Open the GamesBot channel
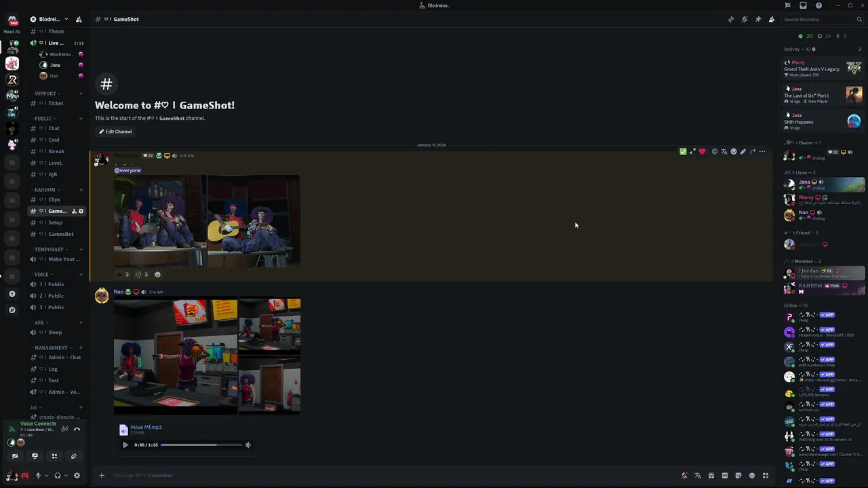Viewport: 868px width, 488px height. coord(56,234)
